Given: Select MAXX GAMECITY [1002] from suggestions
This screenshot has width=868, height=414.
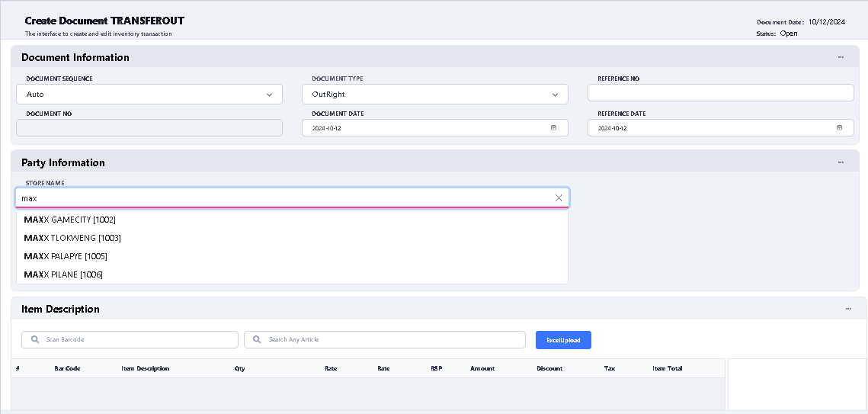Looking at the screenshot, I should tap(70, 220).
